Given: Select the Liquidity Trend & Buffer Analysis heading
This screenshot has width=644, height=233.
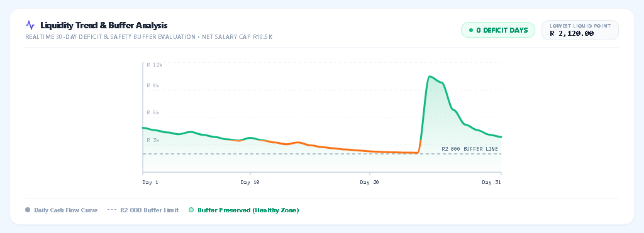Looking at the screenshot, I should pos(104,25).
